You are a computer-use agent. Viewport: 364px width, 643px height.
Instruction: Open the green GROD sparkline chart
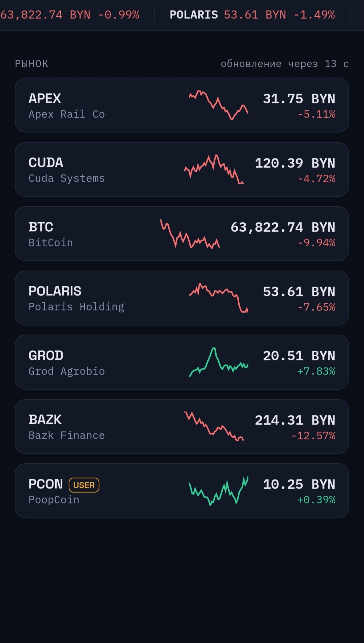pos(218,362)
